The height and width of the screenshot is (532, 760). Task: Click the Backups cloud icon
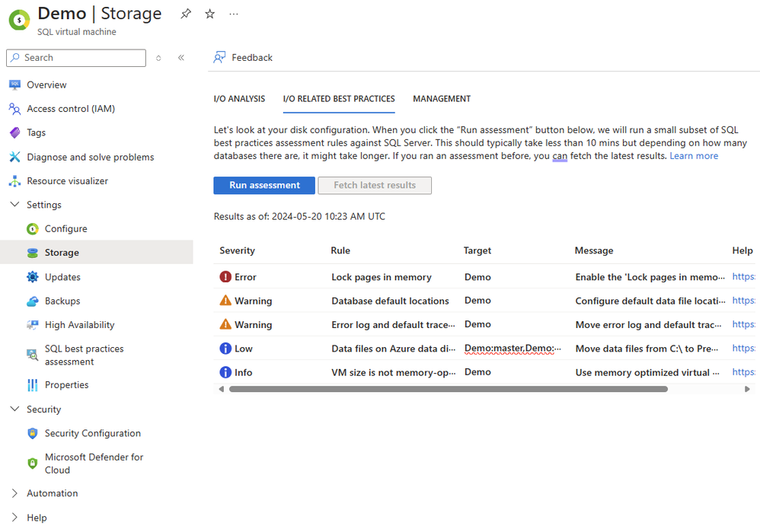33,301
